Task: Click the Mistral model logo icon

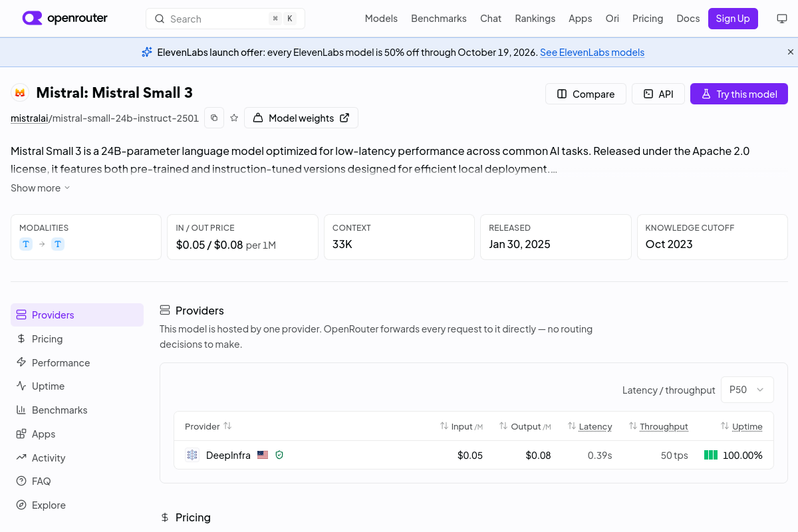Action: click(x=20, y=93)
